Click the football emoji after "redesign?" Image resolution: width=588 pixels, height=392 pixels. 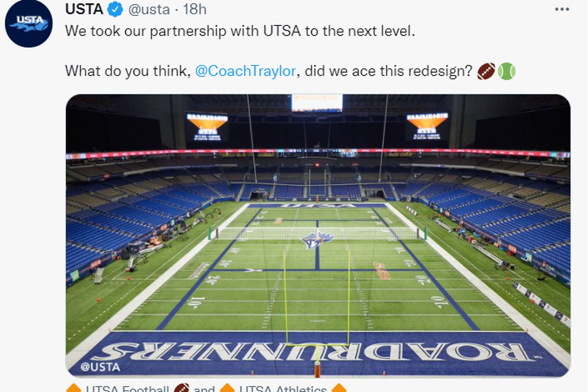(486, 71)
